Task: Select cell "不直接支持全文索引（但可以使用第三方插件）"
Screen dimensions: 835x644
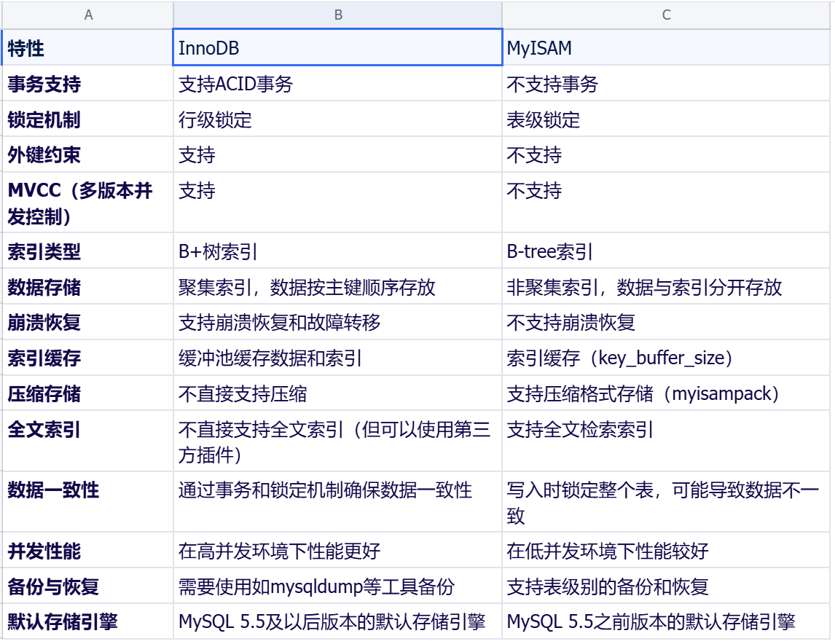Action: 337,441
